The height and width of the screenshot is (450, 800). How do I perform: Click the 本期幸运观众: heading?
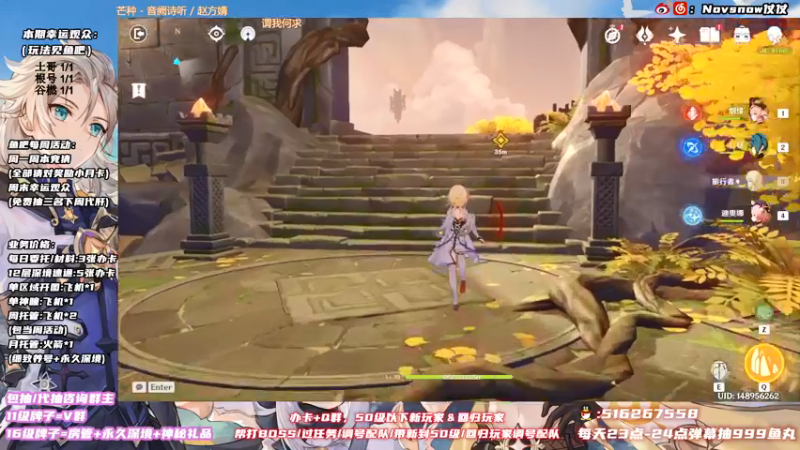tap(60, 35)
